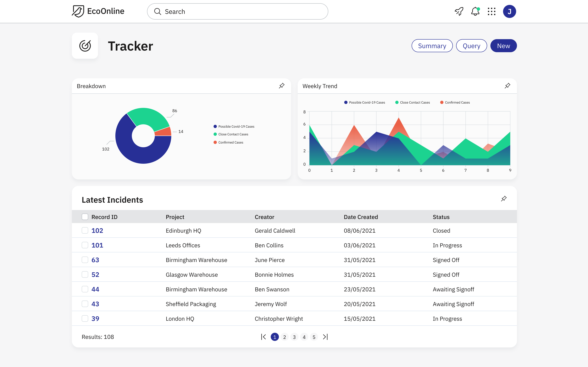This screenshot has height=367, width=588.
Task: Check the box for record 102
Action: point(85,230)
